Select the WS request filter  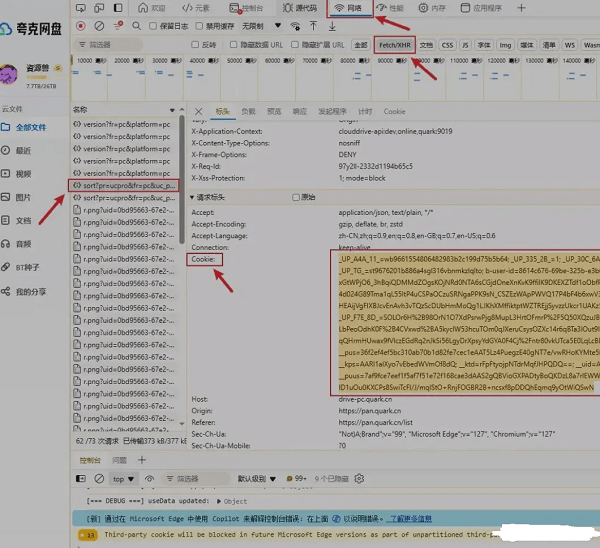tap(569, 45)
